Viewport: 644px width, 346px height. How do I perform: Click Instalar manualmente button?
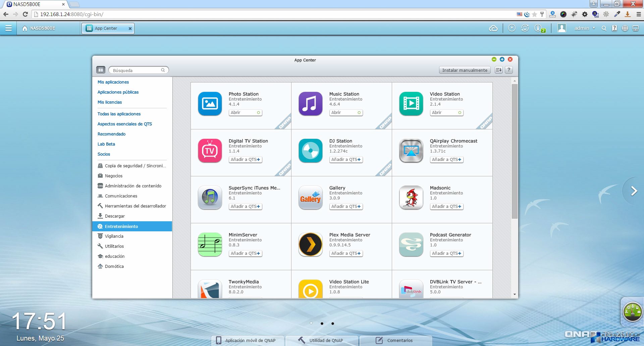tap(465, 70)
